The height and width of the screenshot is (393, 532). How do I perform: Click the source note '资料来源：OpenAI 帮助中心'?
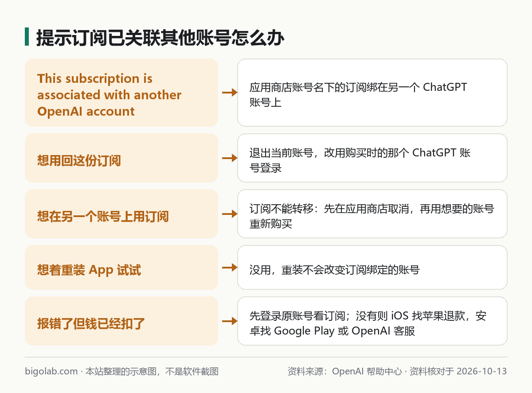(345, 371)
